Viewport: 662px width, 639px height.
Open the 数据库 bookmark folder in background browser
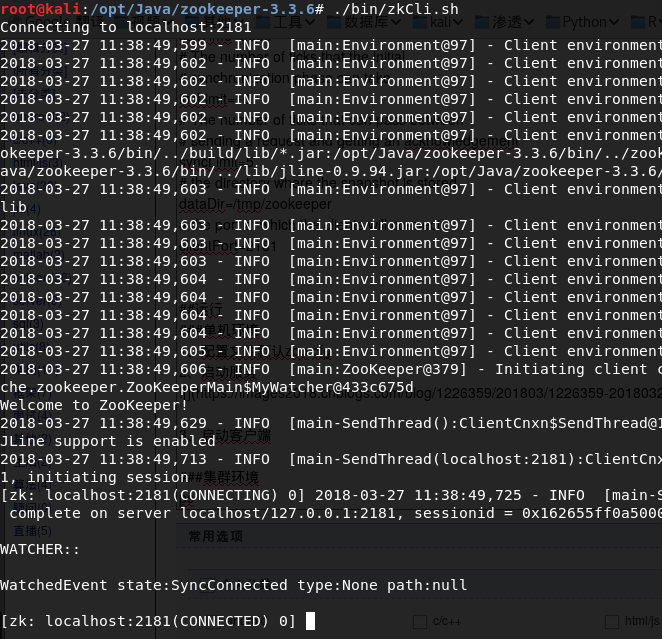[364, 22]
